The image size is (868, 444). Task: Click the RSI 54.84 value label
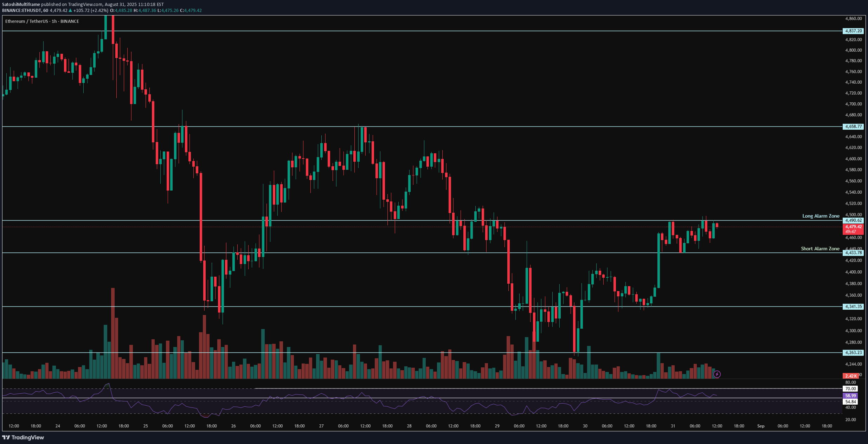pyautogui.click(x=850, y=402)
